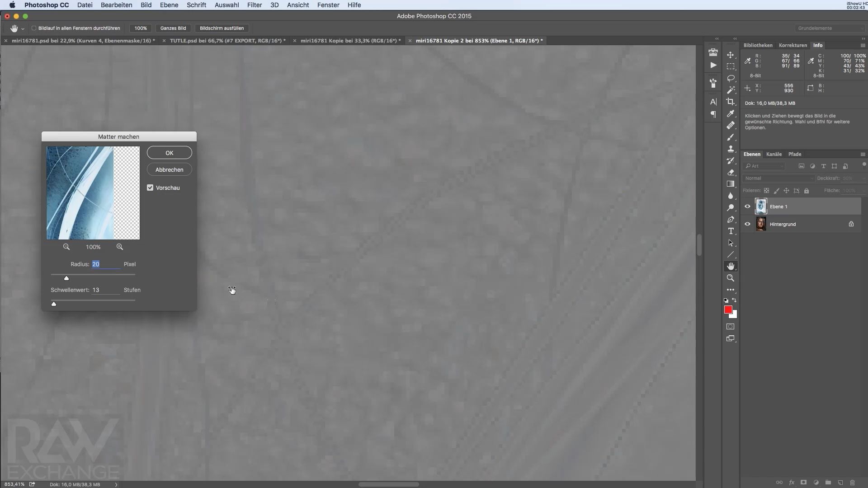Select the Pen tool

pyautogui.click(x=730, y=219)
